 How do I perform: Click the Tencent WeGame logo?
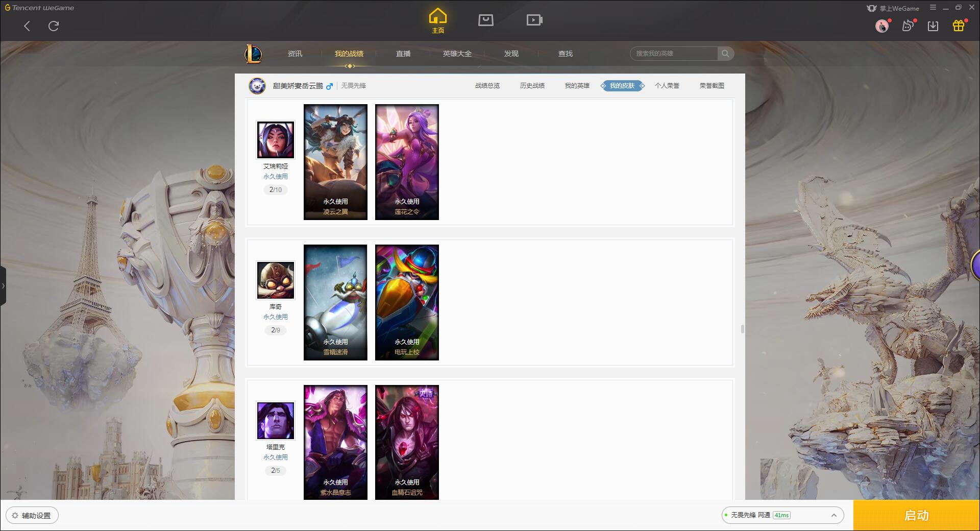tap(39, 8)
